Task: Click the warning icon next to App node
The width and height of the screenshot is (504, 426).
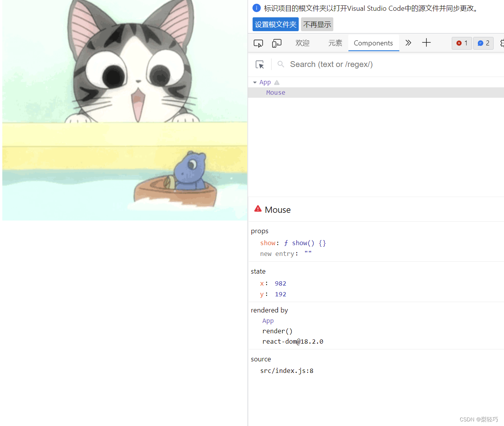Action: tap(276, 82)
